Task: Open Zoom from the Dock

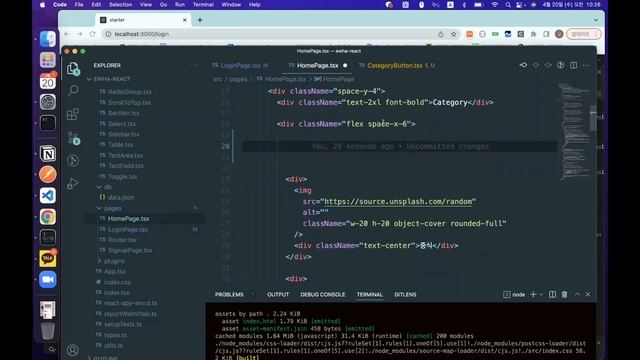Action: (x=48, y=280)
